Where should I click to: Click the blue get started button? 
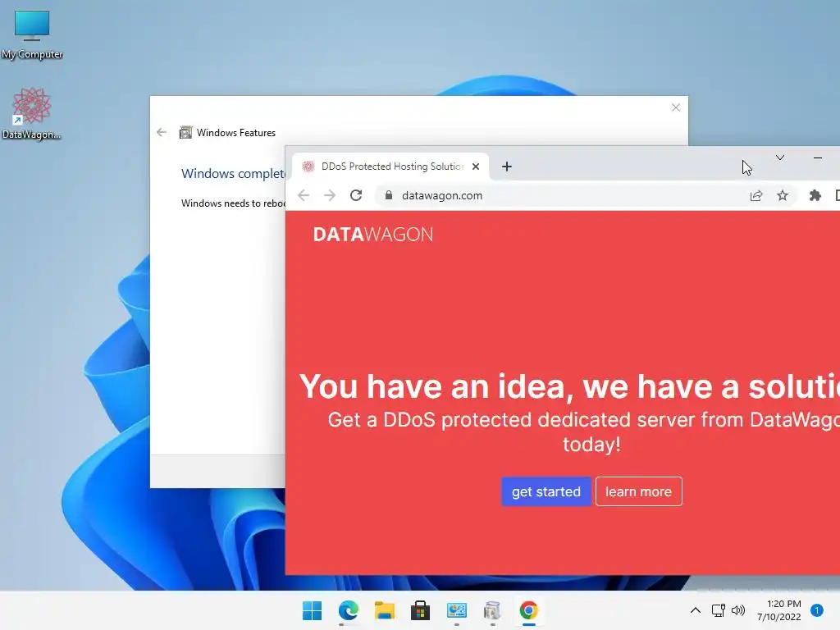[546, 491]
